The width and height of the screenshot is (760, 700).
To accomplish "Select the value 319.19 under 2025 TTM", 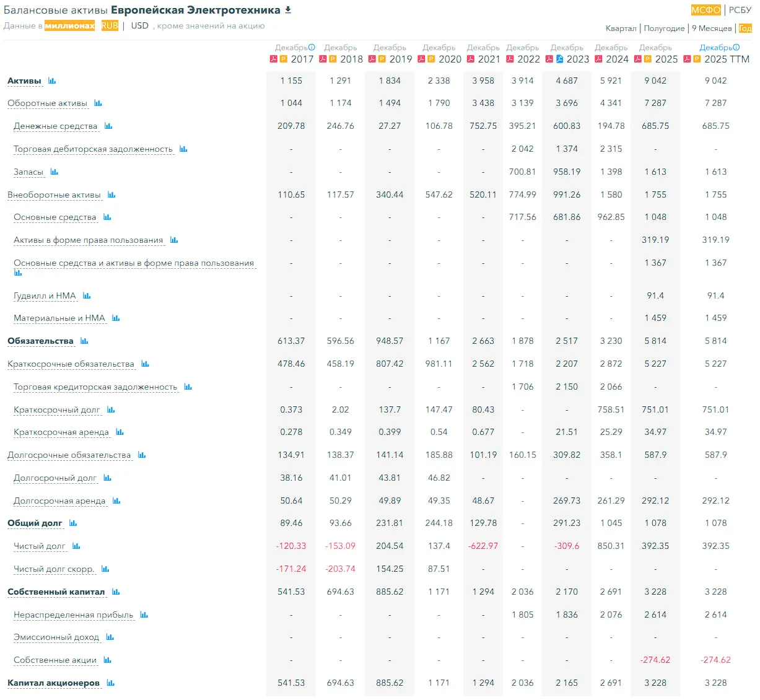I will (x=716, y=240).
